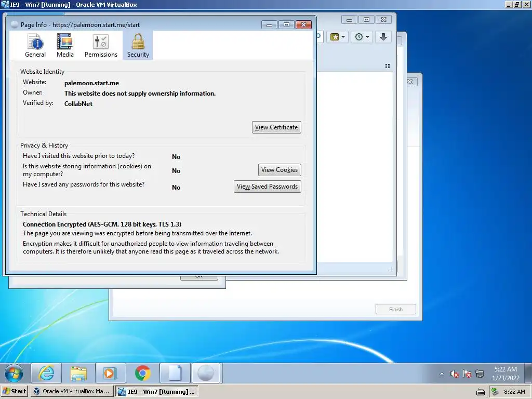Click the muted volume tray icon

click(x=454, y=374)
